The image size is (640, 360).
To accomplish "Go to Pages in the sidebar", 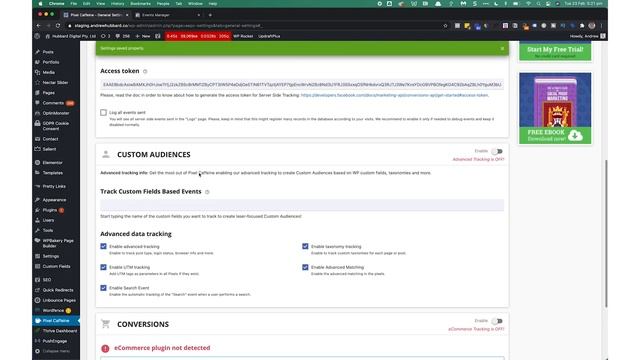I will coord(49,93).
